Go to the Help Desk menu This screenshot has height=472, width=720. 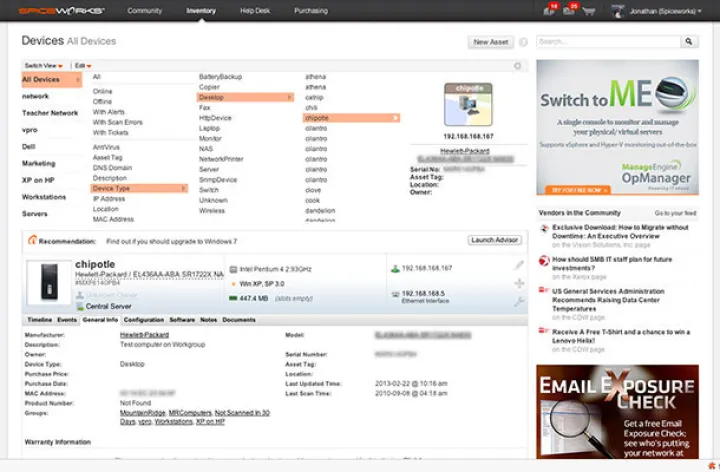point(256,11)
